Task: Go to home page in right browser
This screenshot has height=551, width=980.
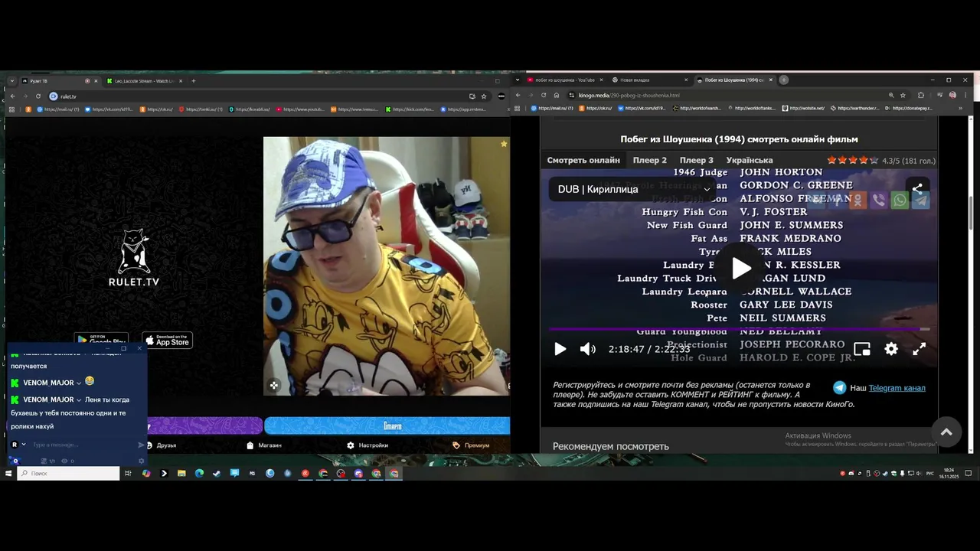Action: (x=556, y=96)
